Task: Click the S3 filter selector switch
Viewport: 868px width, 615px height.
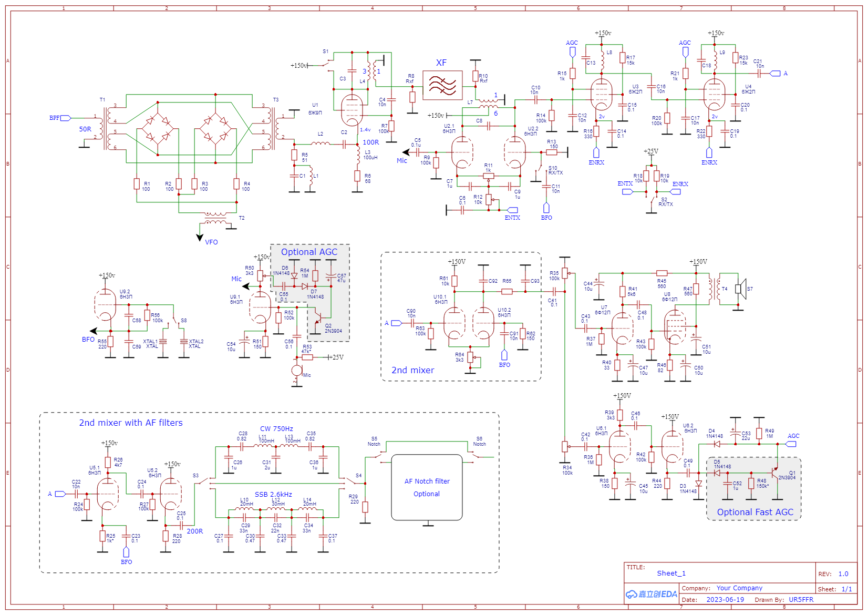Action: pos(202,481)
